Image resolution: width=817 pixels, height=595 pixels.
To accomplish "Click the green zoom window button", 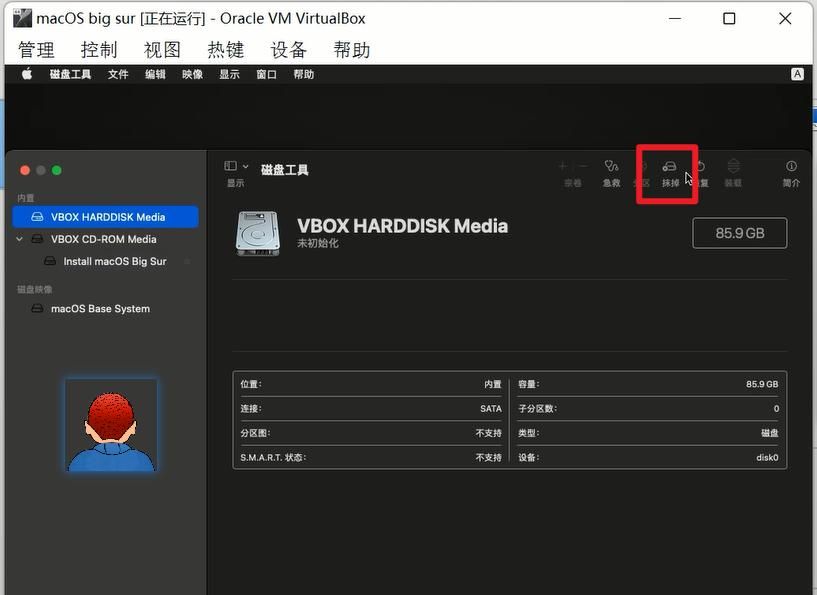I will pyautogui.click(x=57, y=171).
